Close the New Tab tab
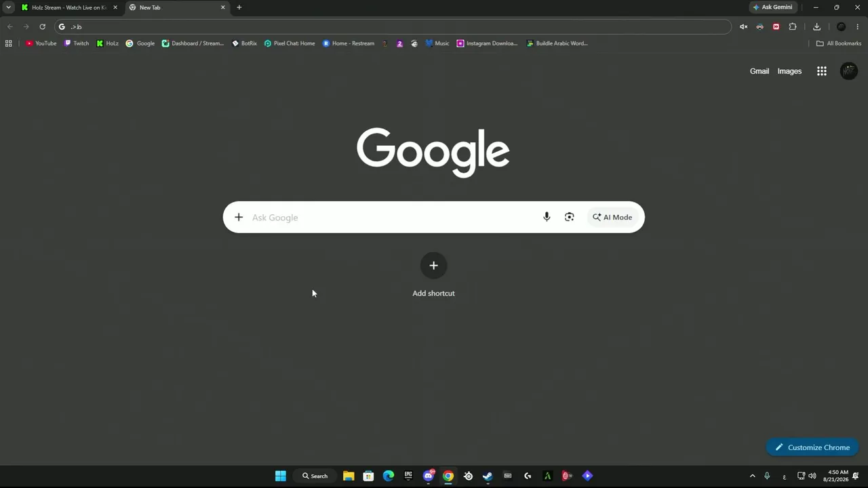This screenshot has height=488, width=868. click(222, 7)
